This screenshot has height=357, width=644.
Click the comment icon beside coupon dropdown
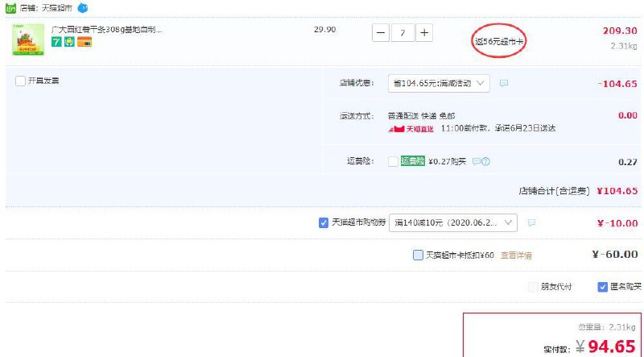pyautogui.click(x=531, y=222)
